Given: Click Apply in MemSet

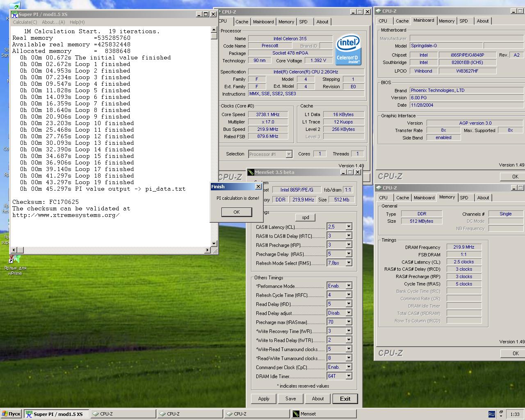Looking at the screenshot, I should (264, 399).
